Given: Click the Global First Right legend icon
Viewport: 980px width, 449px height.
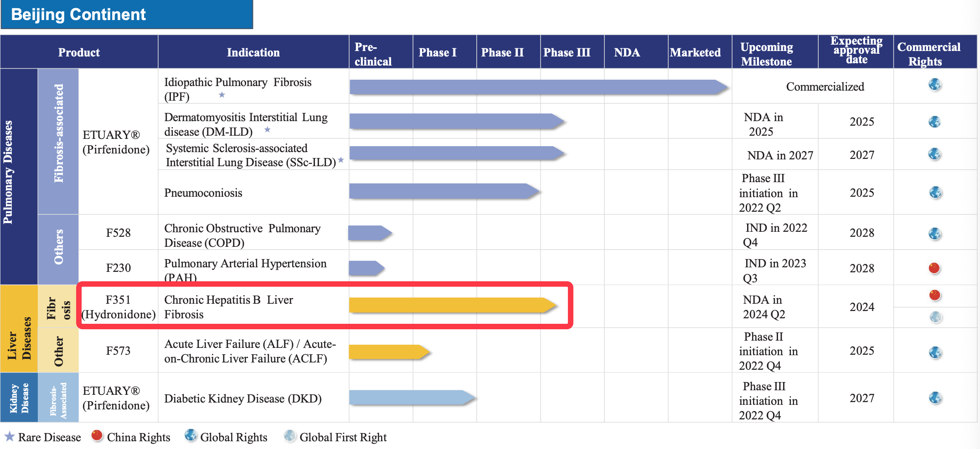Looking at the screenshot, I should 289,436.
